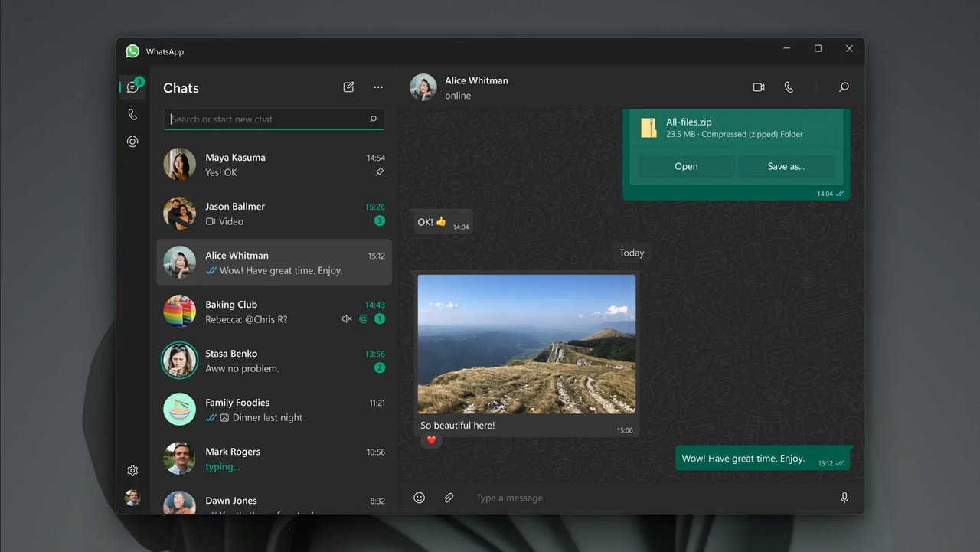Screen dimensions: 980x552
Task: Search within the Alice Whitman conversation
Action: (843, 87)
